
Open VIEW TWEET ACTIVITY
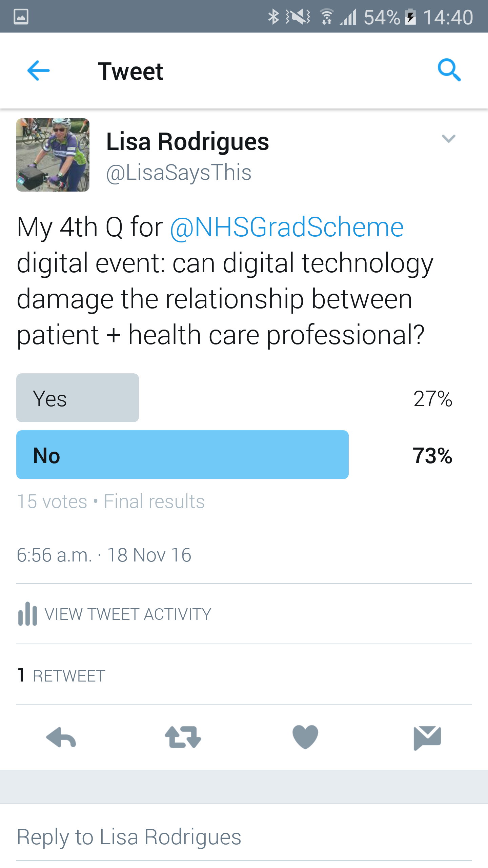pyautogui.click(x=128, y=614)
